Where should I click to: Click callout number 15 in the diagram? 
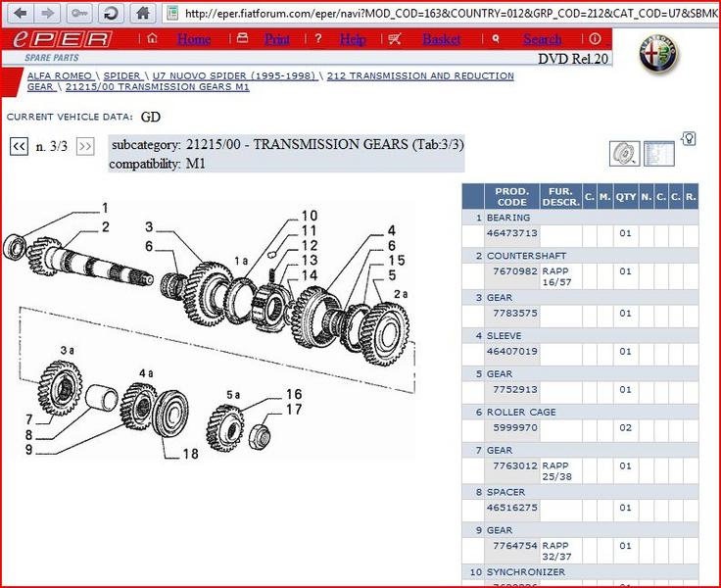click(x=397, y=261)
